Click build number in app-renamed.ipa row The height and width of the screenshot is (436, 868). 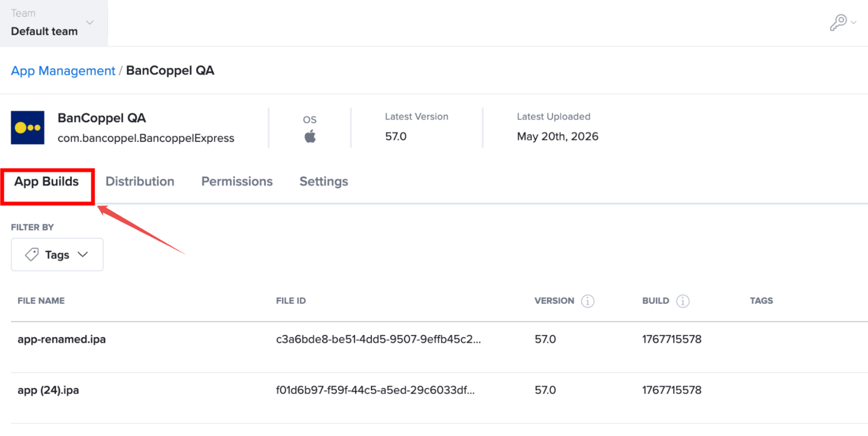pyautogui.click(x=672, y=339)
